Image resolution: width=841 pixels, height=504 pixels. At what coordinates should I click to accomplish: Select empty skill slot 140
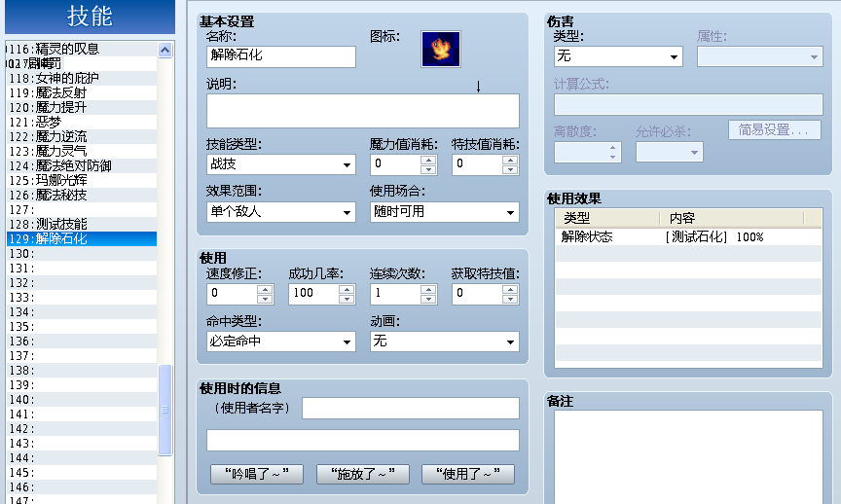coord(82,400)
